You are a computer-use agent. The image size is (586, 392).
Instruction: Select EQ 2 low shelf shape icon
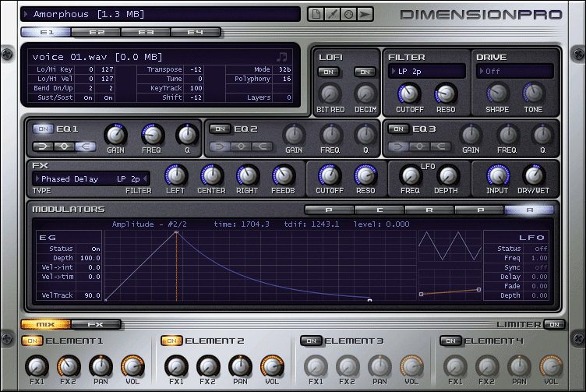point(220,147)
